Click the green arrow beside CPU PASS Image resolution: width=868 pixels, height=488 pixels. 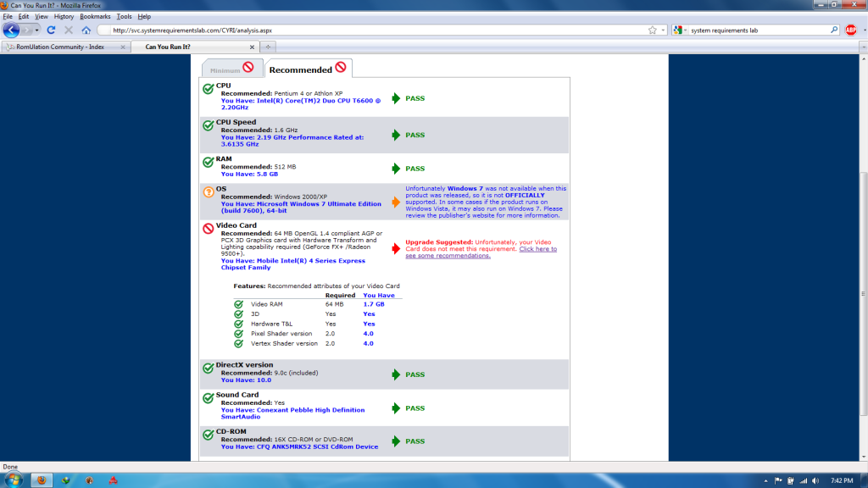tap(396, 98)
